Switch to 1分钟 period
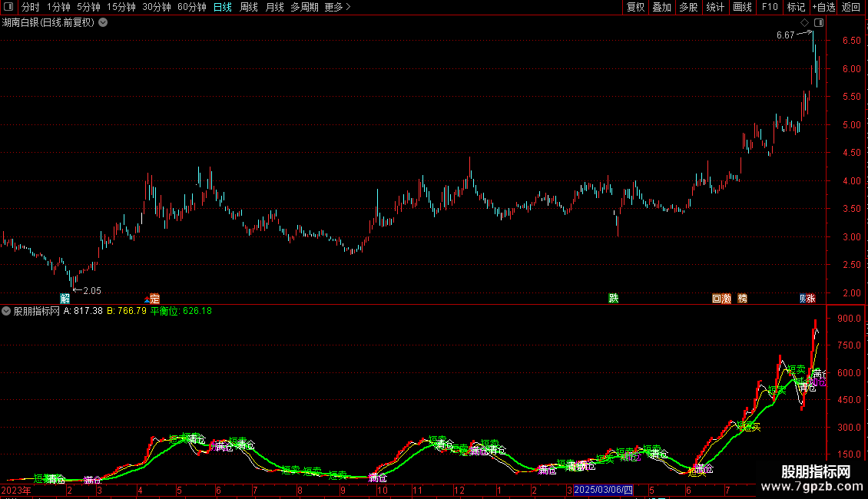This screenshot has width=868, height=499. (58, 7)
